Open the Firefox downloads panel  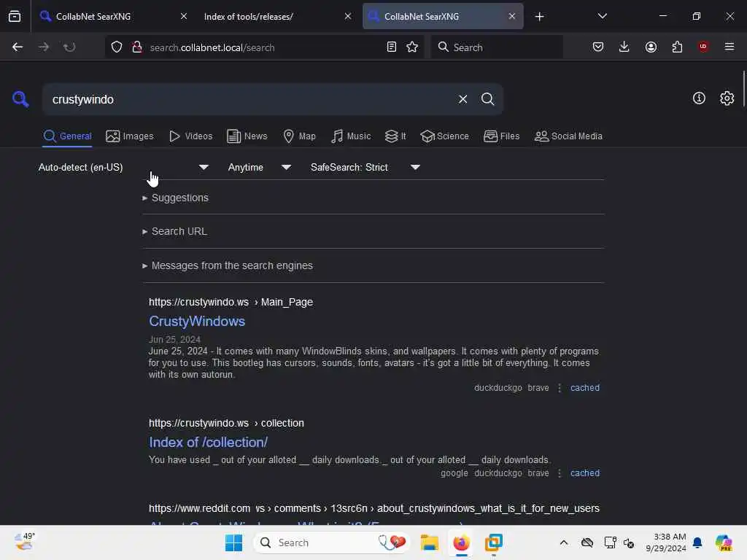624,47
